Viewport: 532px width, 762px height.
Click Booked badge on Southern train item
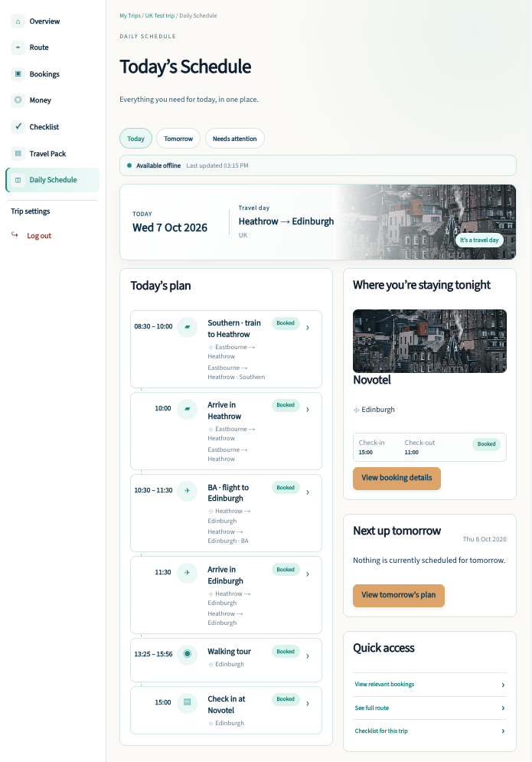(286, 323)
